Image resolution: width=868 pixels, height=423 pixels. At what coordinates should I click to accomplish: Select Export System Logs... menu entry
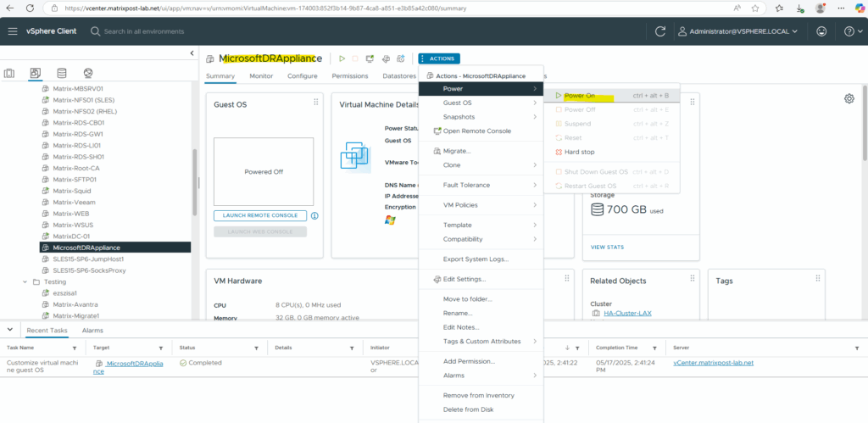[481, 259]
